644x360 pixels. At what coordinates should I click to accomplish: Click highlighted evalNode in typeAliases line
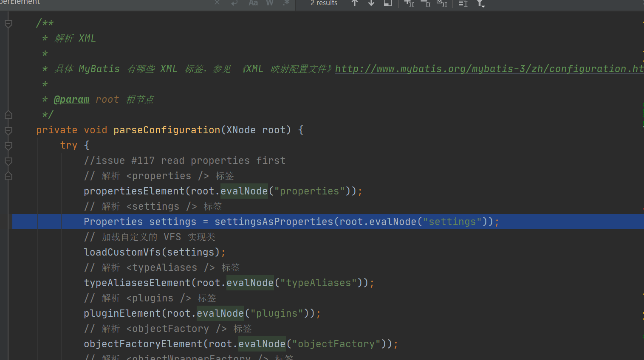250,283
